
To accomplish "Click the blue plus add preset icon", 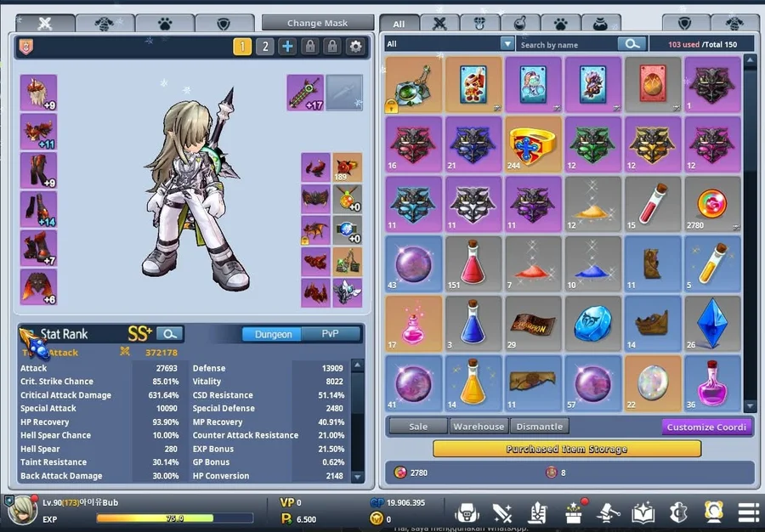I will click(x=287, y=47).
